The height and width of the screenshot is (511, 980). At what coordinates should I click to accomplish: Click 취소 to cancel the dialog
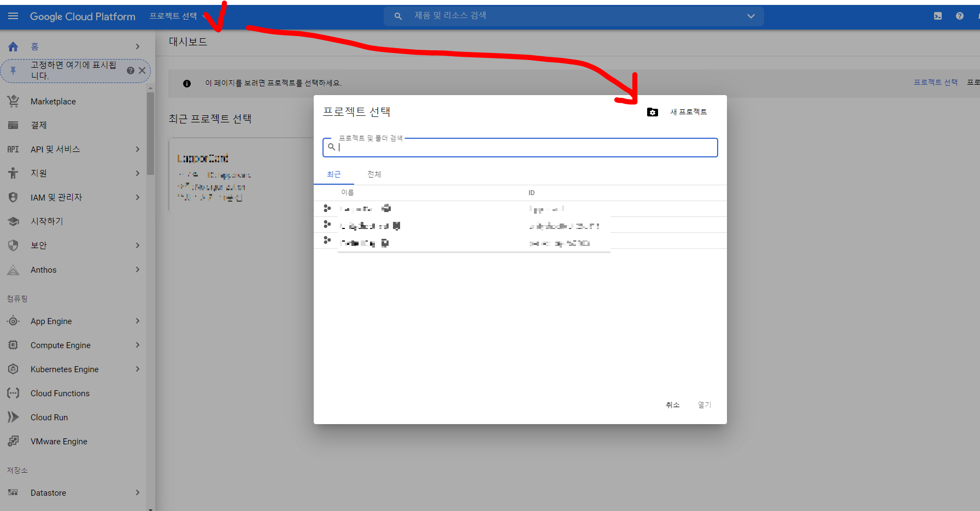[x=673, y=405]
